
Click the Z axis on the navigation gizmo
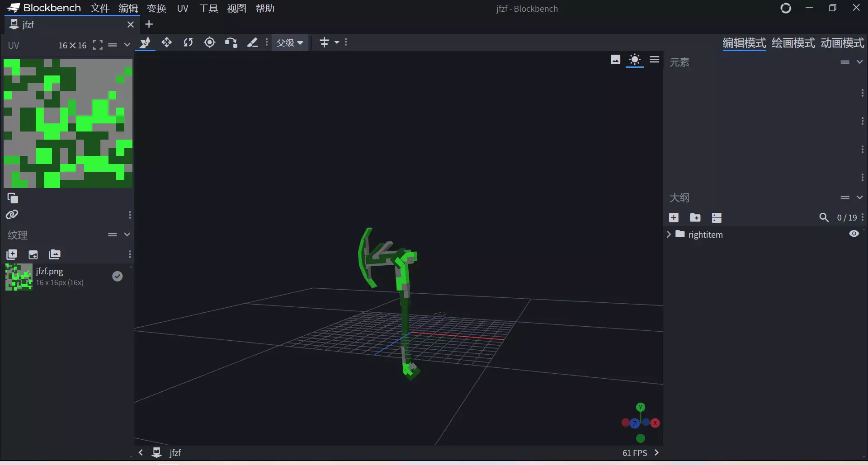coord(635,423)
